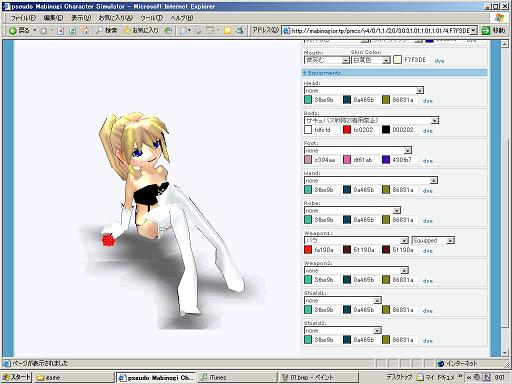Viewport: 512px width, 384px height.
Task: Click the page vertical scrollbar down arrow
Action: click(505, 353)
